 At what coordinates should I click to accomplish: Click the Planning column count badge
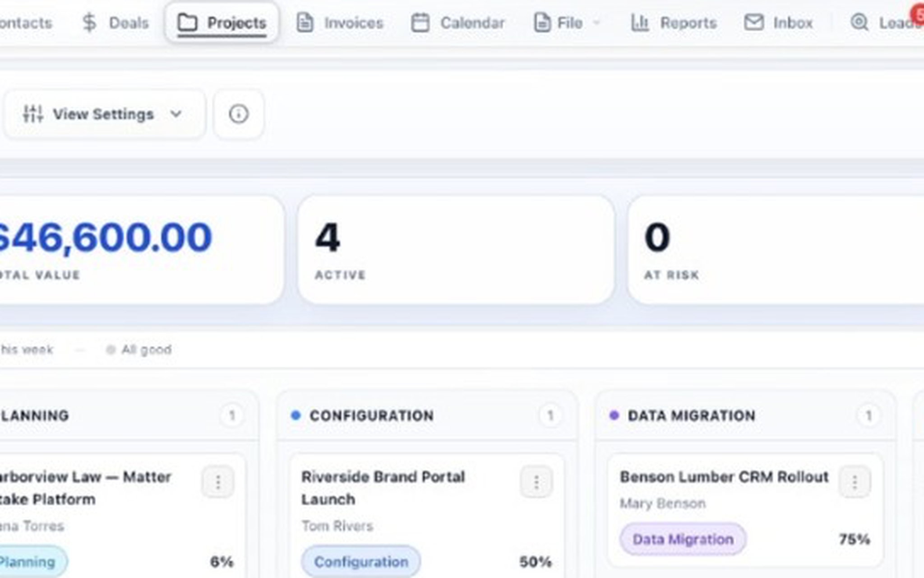232,415
